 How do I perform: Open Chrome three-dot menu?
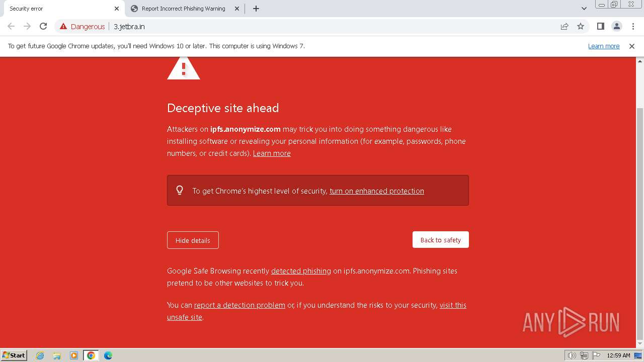pos(633,26)
